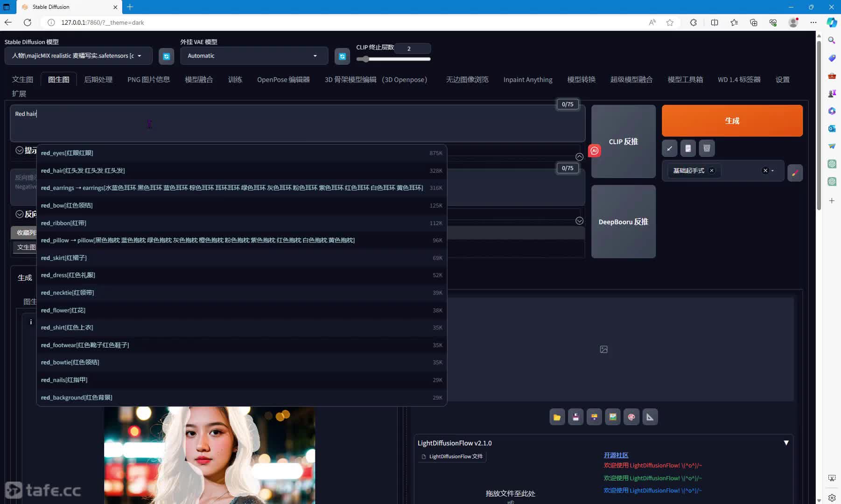Screen dimensions: 841x504
Task: Open the OpenPose 编辑器 tab
Action: 283,80
